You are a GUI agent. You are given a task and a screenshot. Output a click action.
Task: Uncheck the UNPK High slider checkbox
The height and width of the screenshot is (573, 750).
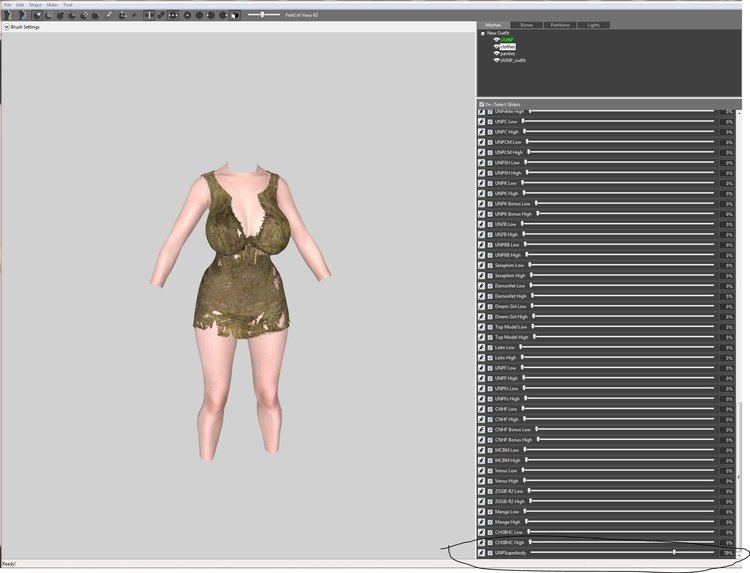click(x=490, y=194)
